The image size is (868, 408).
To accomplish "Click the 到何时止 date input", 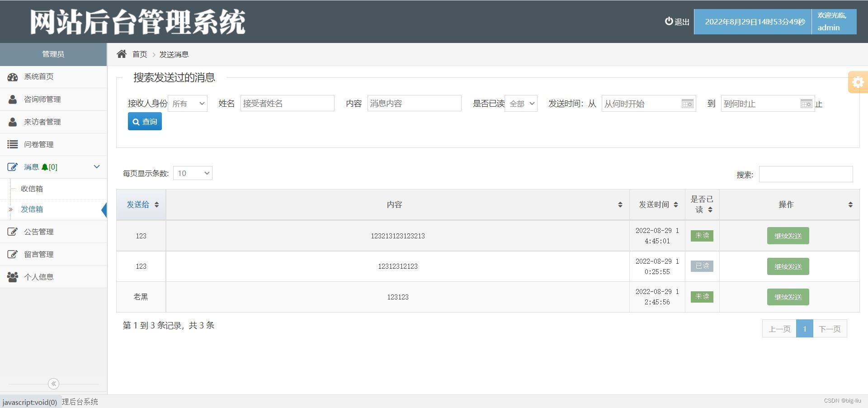I will tap(768, 104).
